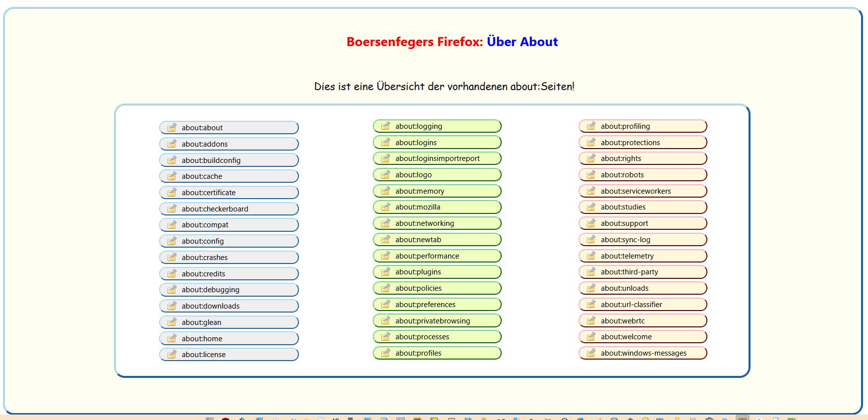Click the icon beside about:logging
Viewport: 868px width, 420px height.
click(x=385, y=126)
